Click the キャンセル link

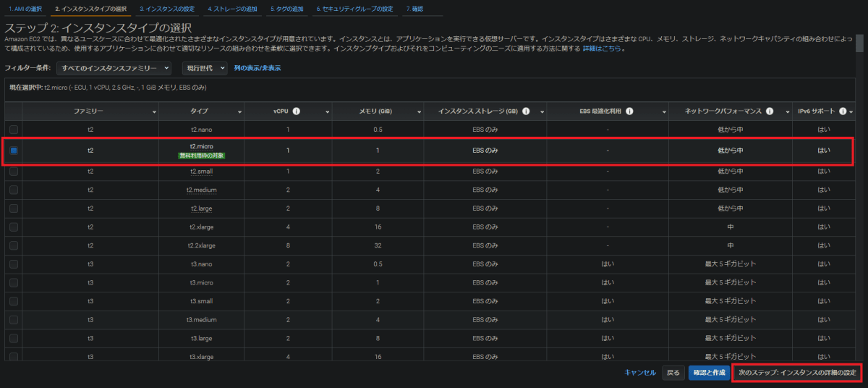pos(639,372)
